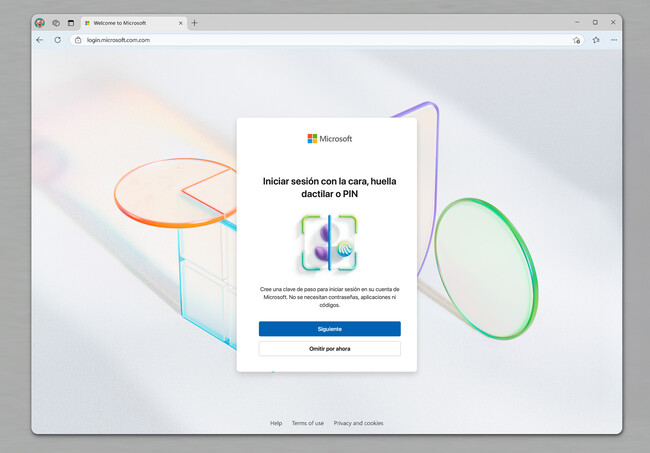Screen dimensions: 650x453
Task: Click the passkey face and fingerprint illustration
Action: [x=328, y=244]
